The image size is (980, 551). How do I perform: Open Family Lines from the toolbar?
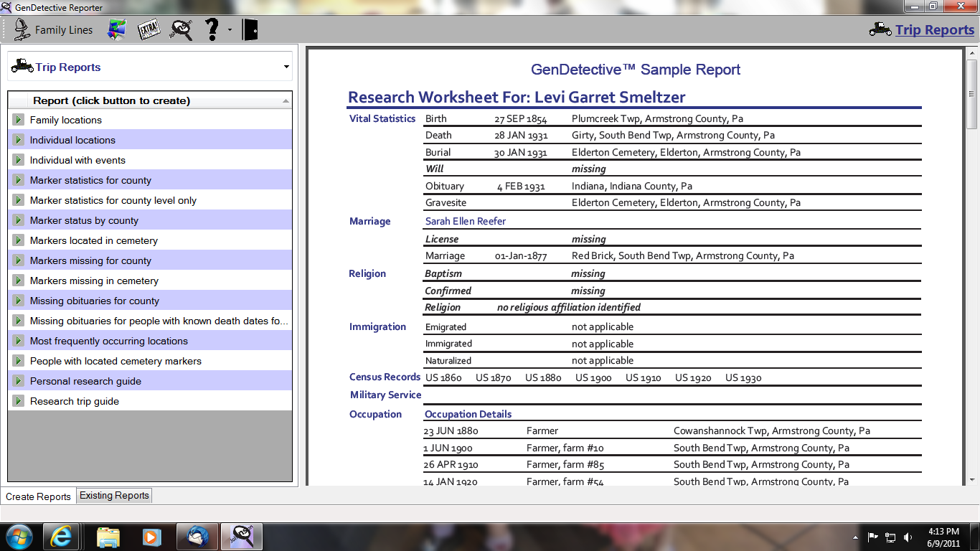click(54, 30)
